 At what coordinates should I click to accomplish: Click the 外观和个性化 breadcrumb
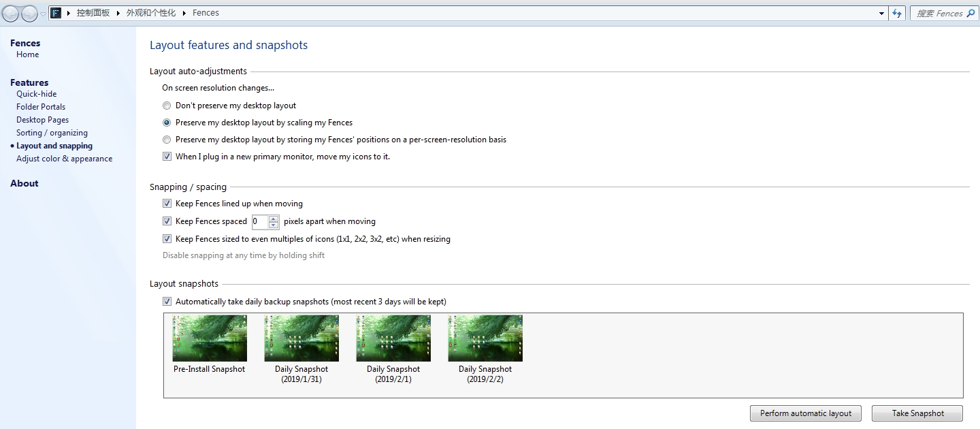click(151, 13)
